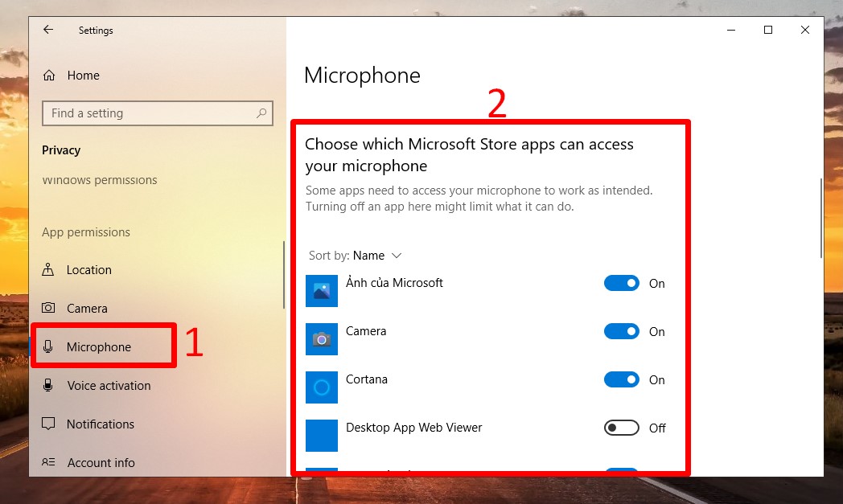
Task: Select Microphone in the Privacy sidebar
Action: (99, 347)
